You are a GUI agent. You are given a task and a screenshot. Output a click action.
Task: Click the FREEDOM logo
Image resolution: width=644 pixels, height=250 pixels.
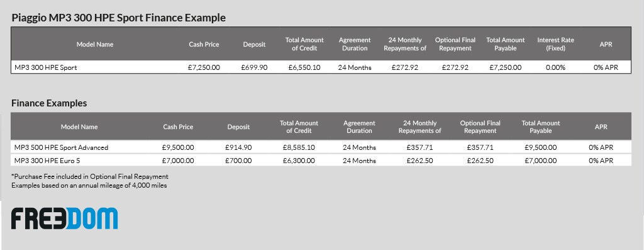(65, 219)
